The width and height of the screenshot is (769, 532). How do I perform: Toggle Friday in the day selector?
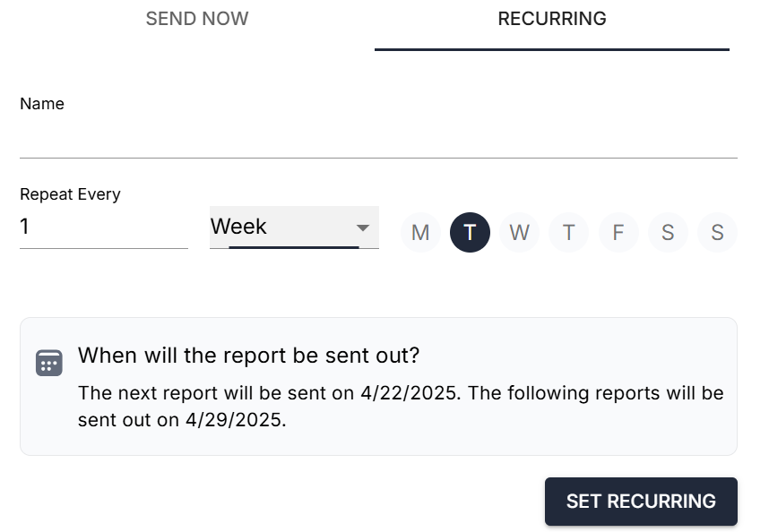618,233
